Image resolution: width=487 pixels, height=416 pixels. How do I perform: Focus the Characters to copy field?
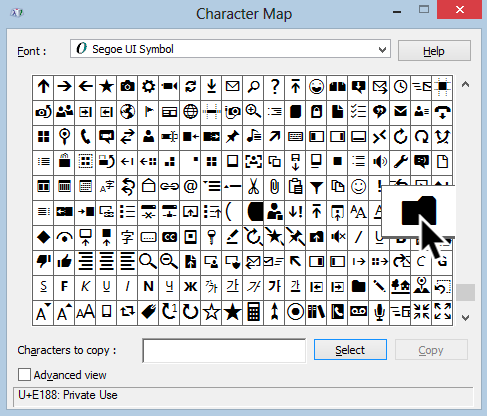(224, 350)
